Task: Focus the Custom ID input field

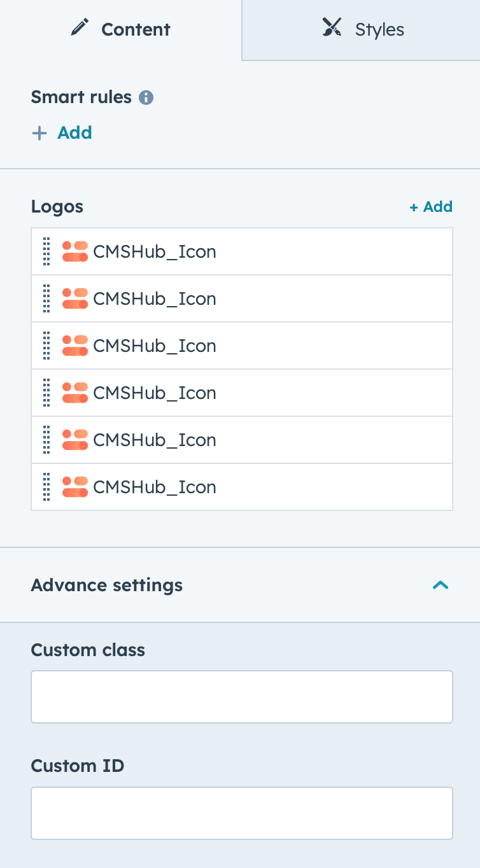Action: pyautogui.click(x=242, y=813)
